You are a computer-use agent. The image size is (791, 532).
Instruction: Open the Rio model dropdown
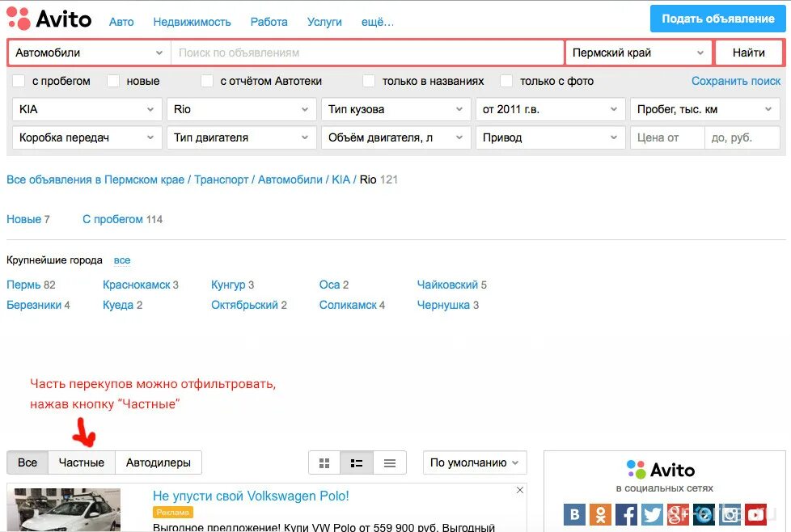coord(242,109)
